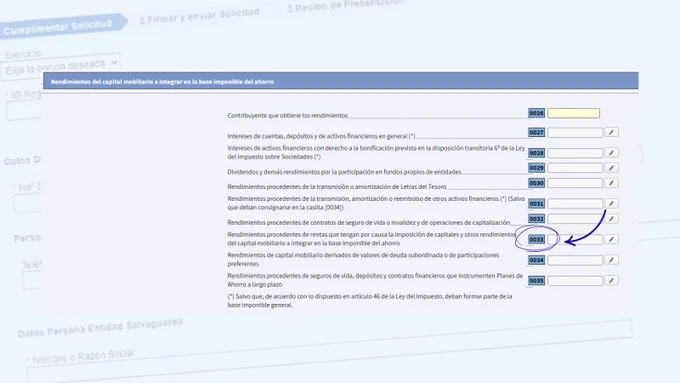Go to the '2.Firmar y enviar Solicitud' step
Image resolution: width=680 pixels, height=383 pixels.
199,16
